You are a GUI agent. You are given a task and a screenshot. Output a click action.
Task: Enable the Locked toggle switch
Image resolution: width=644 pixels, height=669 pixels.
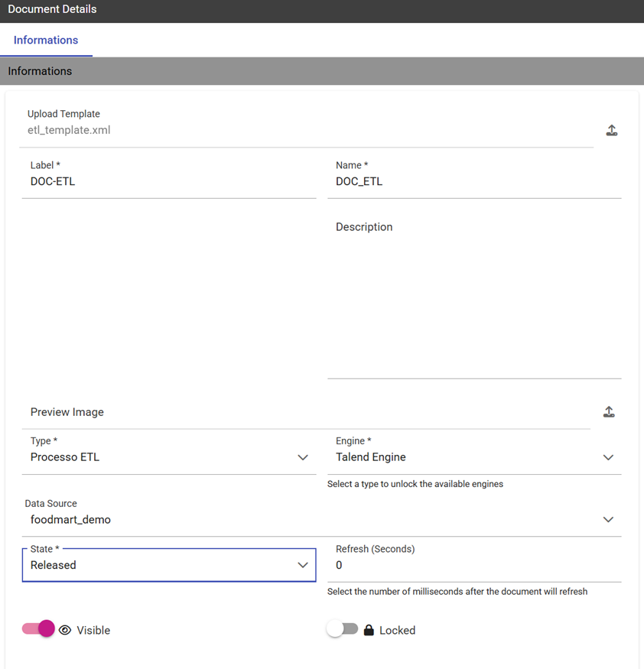pos(343,628)
